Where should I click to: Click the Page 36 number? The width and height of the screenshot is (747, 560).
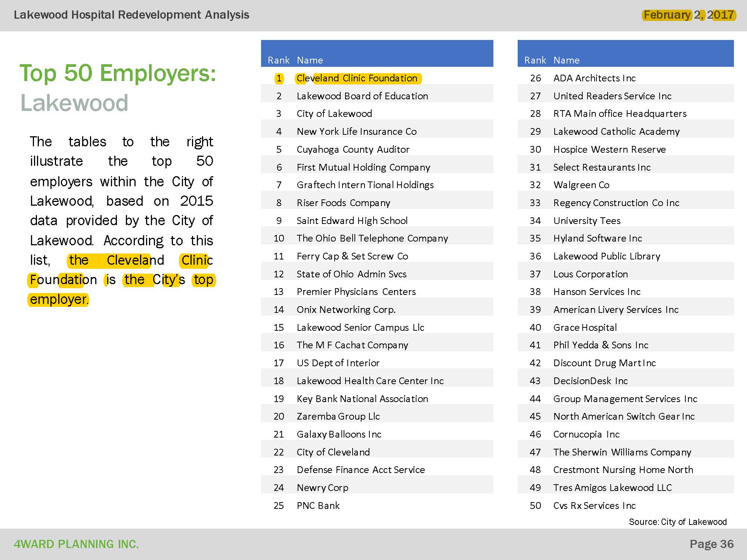711,544
